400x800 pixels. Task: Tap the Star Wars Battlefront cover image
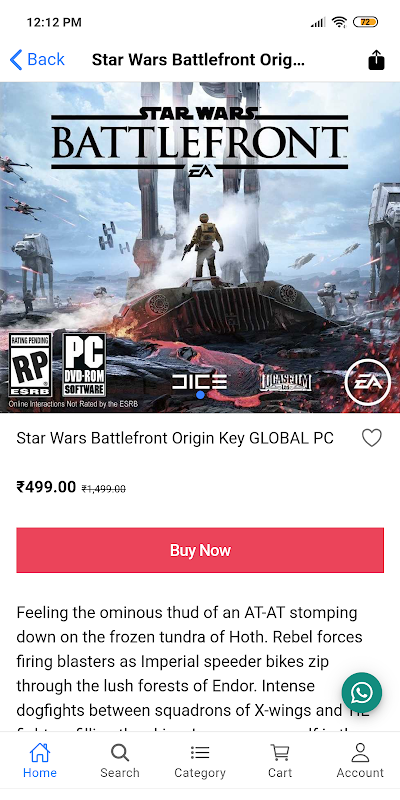200,247
